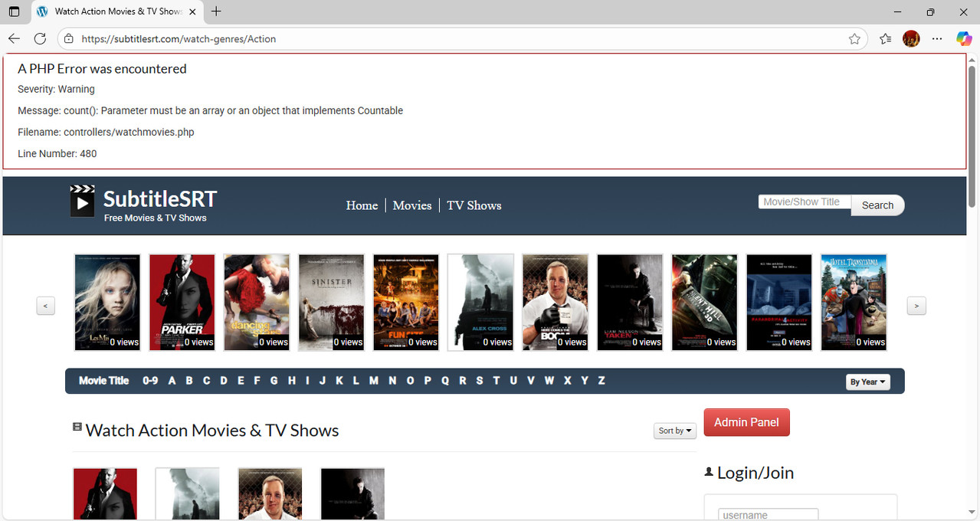The height and width of the screenshot is (521, 980).
Task: Slide carousel left with < button
Action: point(45,306)
